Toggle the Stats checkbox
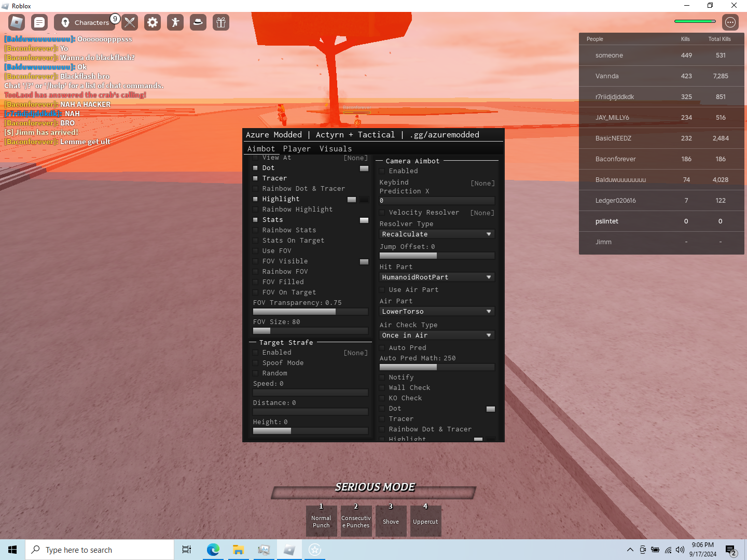747x560 pixels. click(255, 220)
